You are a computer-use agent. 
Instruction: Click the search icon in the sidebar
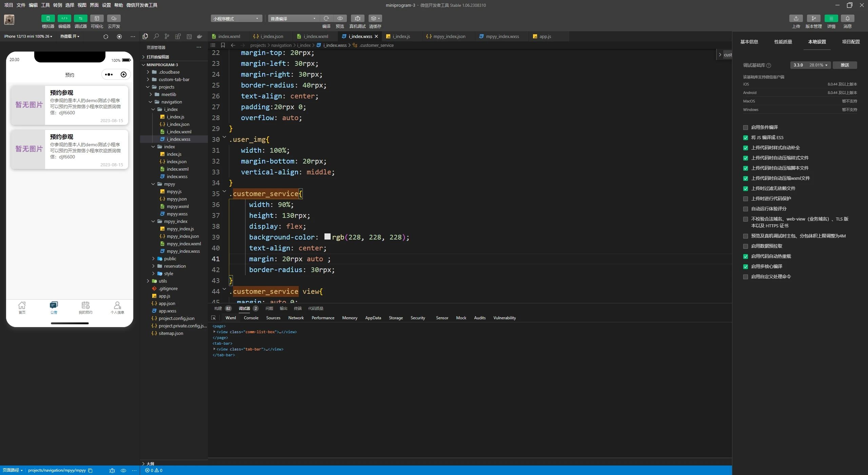coord(156,36)
